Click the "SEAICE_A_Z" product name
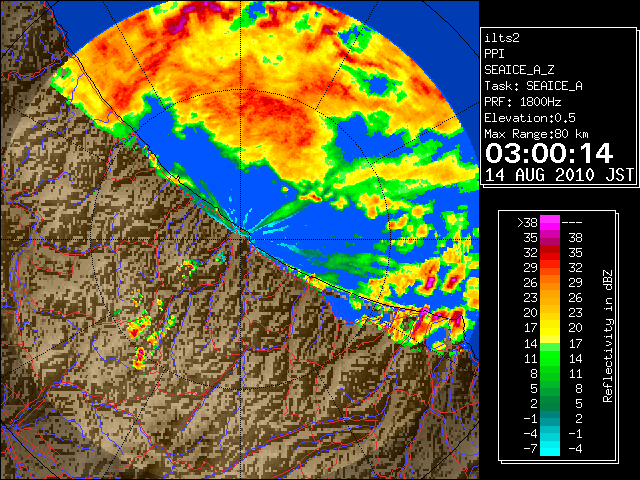640x480 pixels. (x=519, y=70)
